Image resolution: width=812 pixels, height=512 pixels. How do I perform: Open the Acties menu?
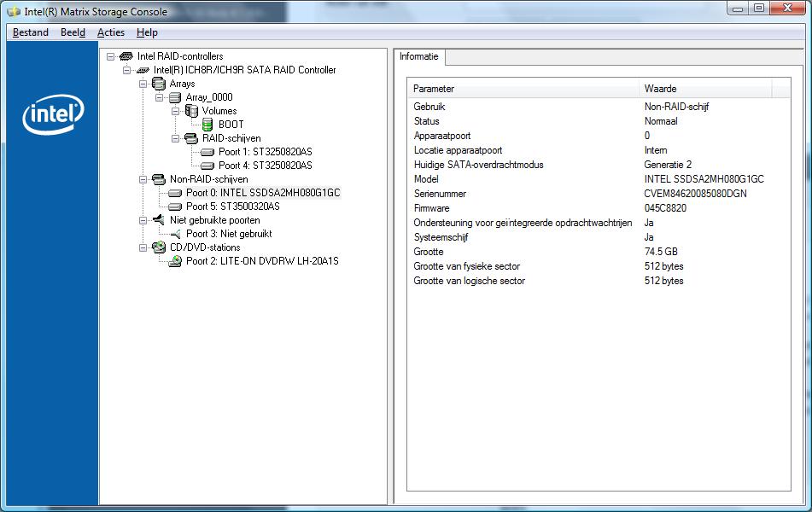tap(110, 32)
